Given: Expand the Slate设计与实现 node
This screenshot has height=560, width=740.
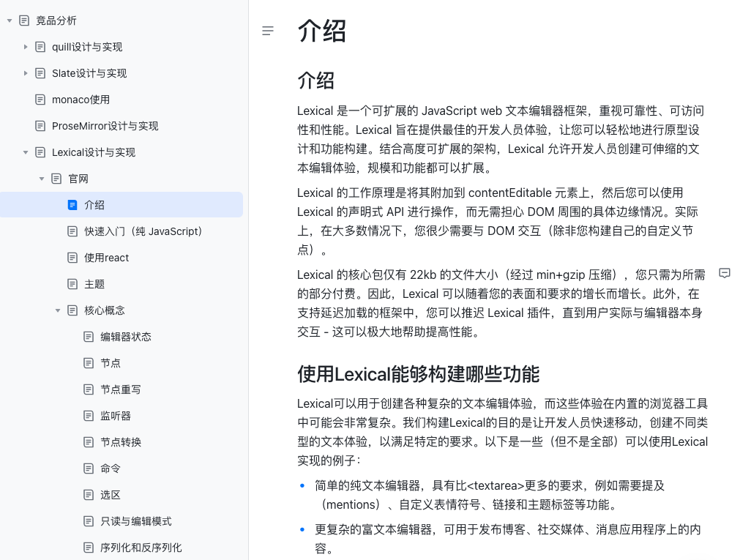Looking at the screenshot, I should pyautogui.click(x=26, y=74).
